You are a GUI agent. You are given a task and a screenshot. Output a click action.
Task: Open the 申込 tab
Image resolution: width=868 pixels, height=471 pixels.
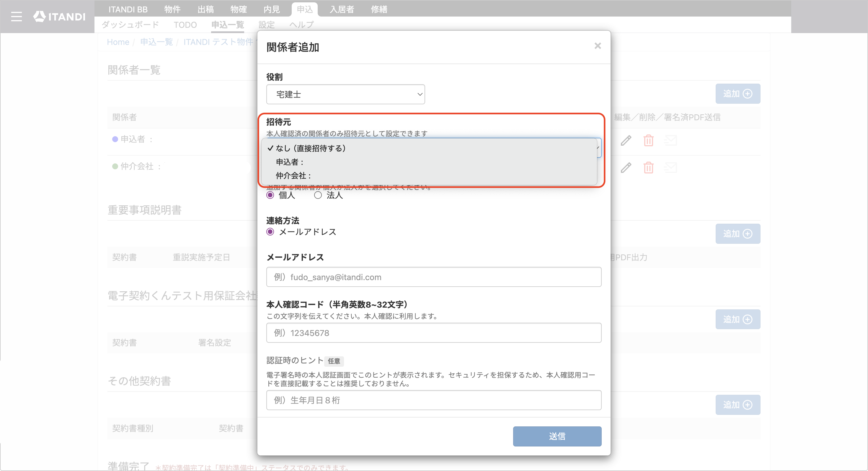(x=305, y=9)
